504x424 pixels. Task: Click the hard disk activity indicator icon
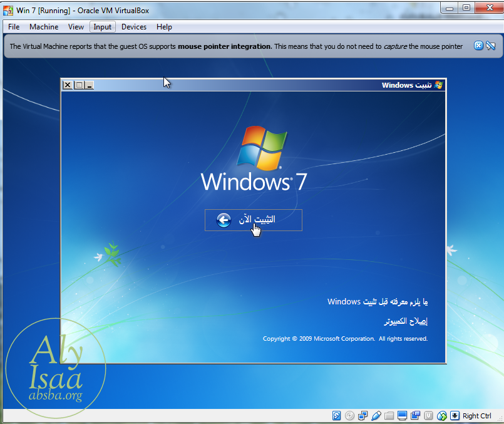pyautogui.click(x=337, y=416)
